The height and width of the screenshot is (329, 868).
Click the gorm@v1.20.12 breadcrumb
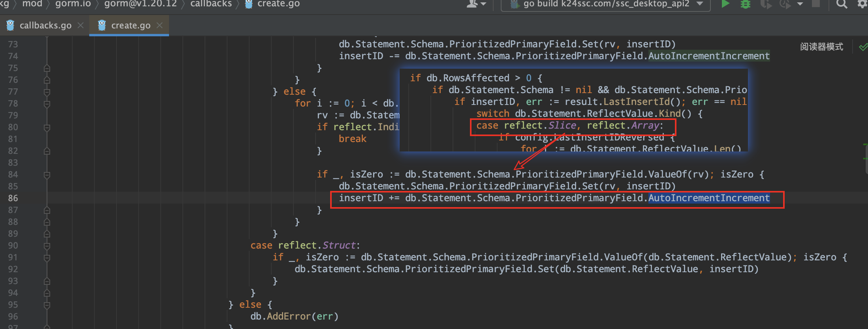click(x=140, y=4)
